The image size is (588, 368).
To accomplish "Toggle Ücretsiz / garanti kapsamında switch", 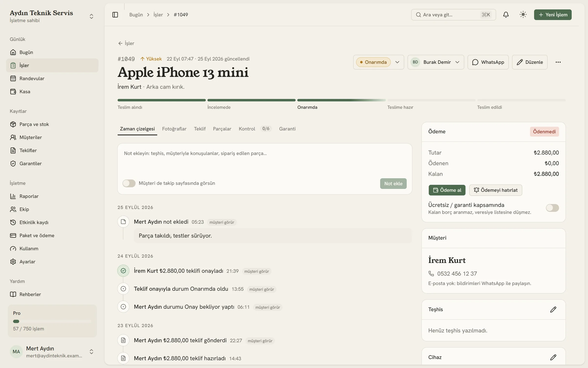I will click(552, 208).
